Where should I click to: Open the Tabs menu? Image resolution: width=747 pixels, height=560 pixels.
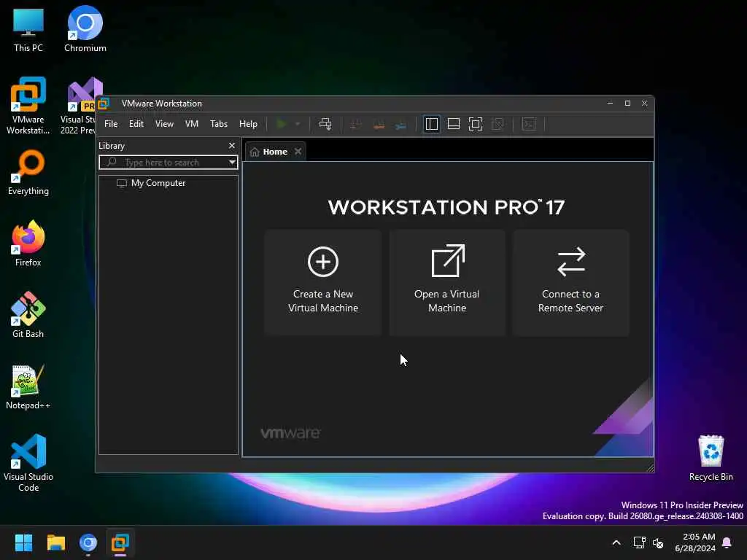(x=219, y=124)
